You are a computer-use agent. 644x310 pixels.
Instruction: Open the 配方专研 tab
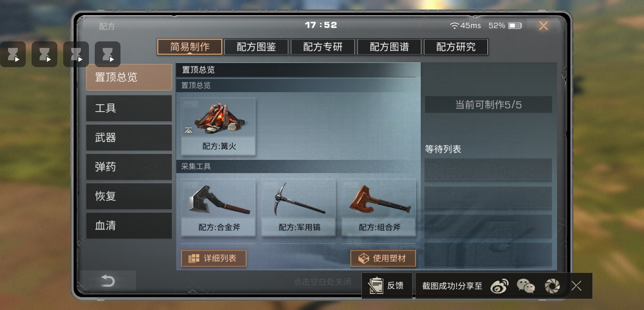(x=323, y=47)
